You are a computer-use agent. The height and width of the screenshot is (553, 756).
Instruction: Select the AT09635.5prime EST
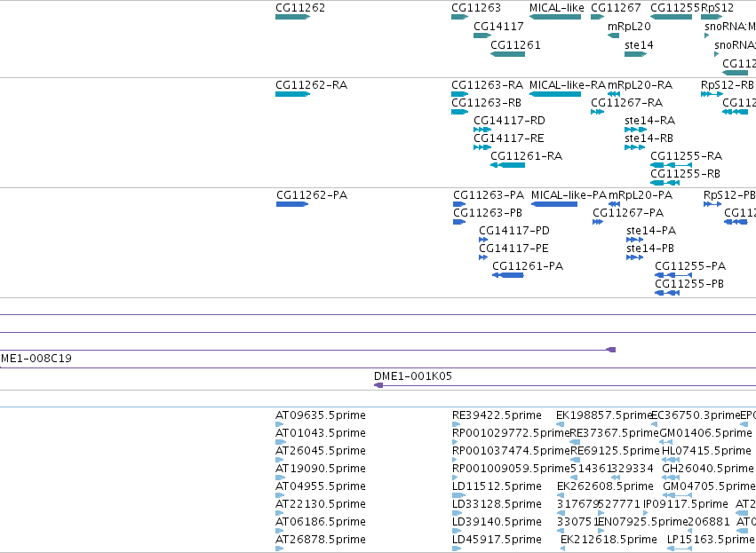(x=279, y=424)
